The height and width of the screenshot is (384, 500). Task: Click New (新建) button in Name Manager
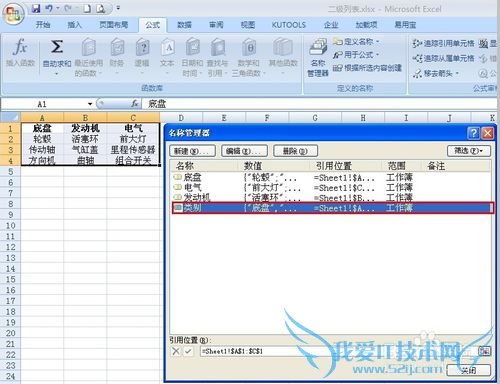click(x=192, y=151)
